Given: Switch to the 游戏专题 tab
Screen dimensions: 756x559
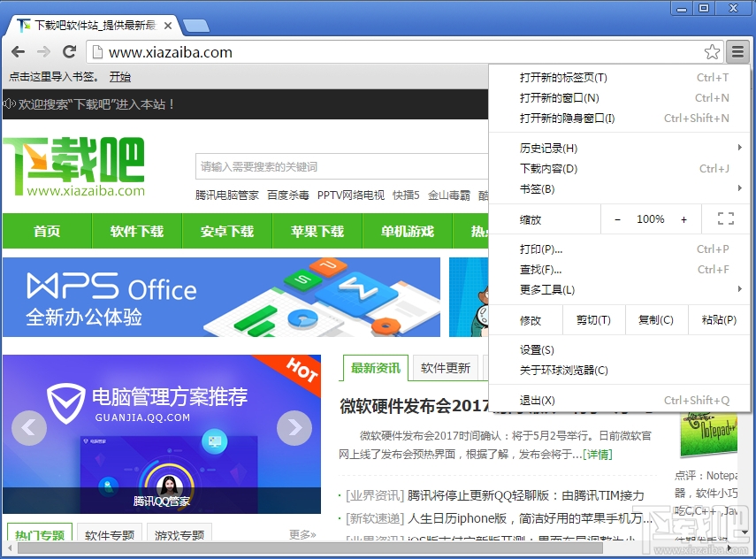Looking at the screenshot, I should (x=179, y=534).
